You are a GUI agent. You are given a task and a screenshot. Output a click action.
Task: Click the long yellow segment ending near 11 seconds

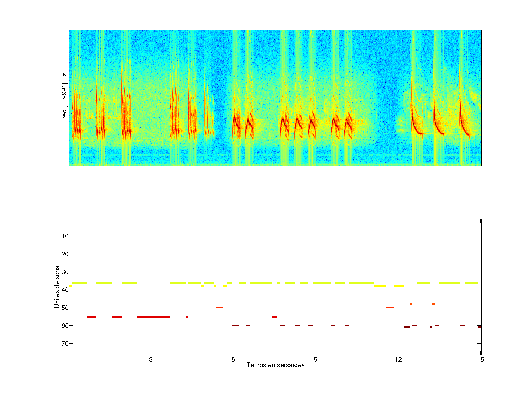pos(362,283)
